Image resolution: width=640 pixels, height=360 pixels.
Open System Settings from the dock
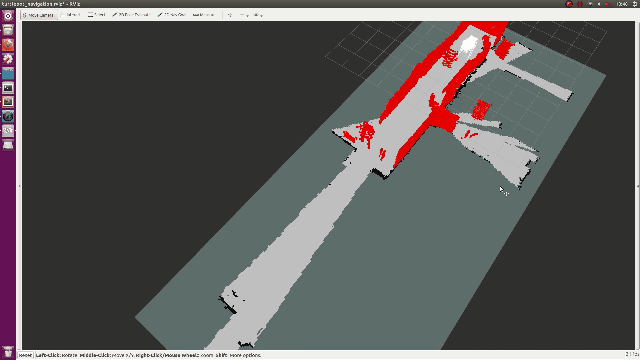(8, 59)
